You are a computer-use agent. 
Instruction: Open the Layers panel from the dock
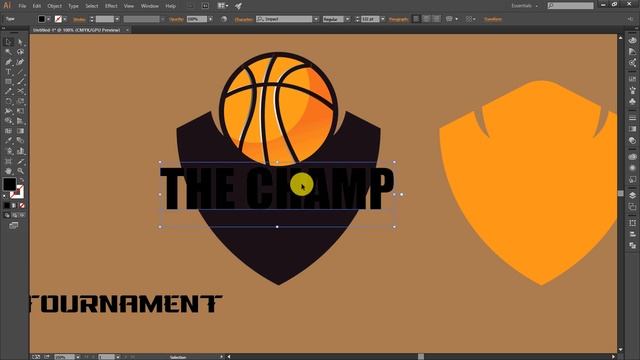(x=632, y=196)
